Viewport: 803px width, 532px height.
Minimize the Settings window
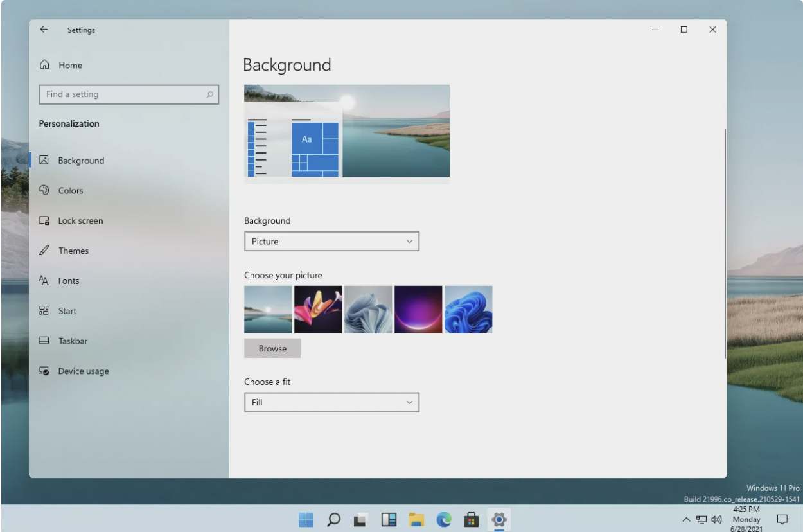(655, 30)
